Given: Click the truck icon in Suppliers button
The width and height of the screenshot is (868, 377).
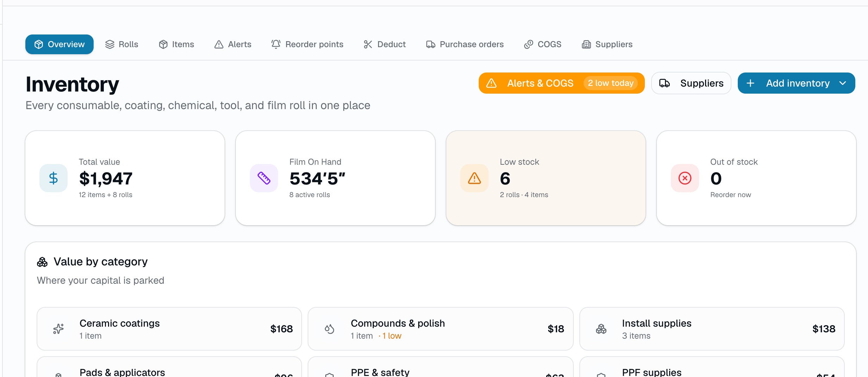Looking at the screenshot, I should coord(665,83).
